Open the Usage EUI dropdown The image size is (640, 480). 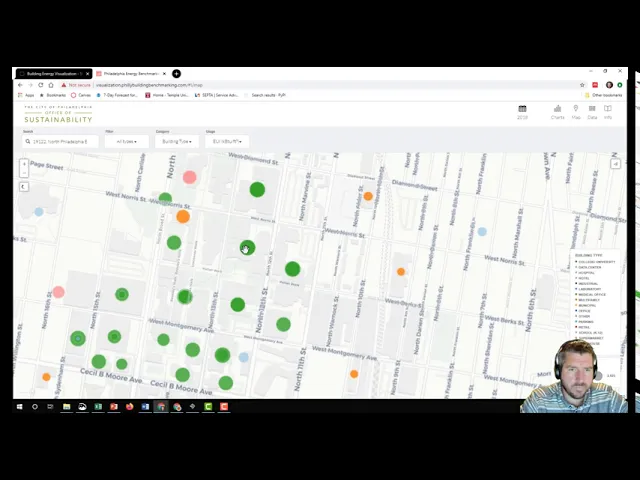(227, 142)
